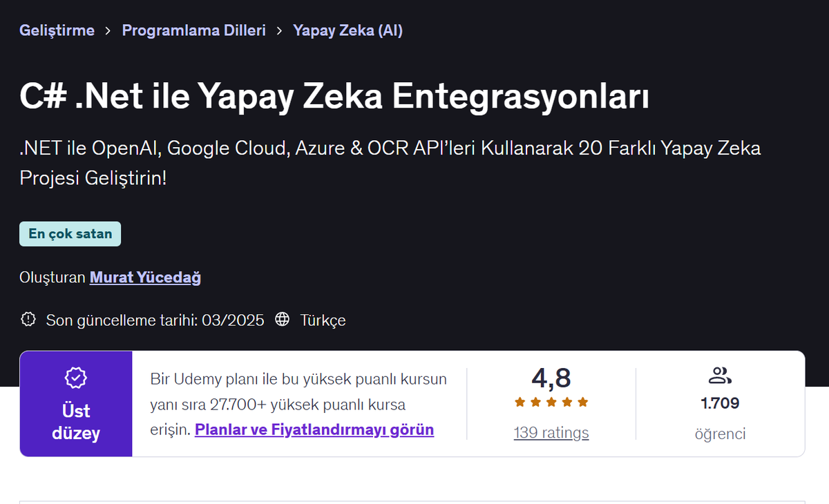Click the 4,8 rating score
This screenshot has width=829, height=504.
click(551, 378)
